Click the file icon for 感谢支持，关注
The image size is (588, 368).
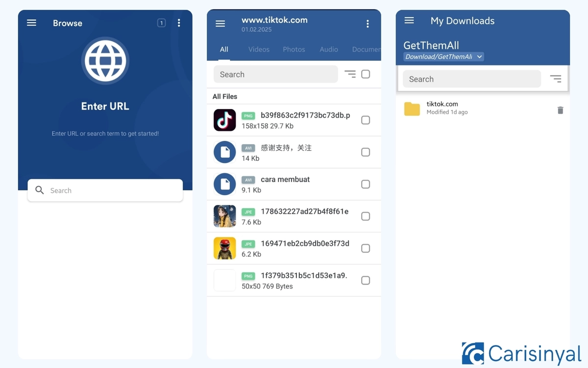tap(225, 152)
